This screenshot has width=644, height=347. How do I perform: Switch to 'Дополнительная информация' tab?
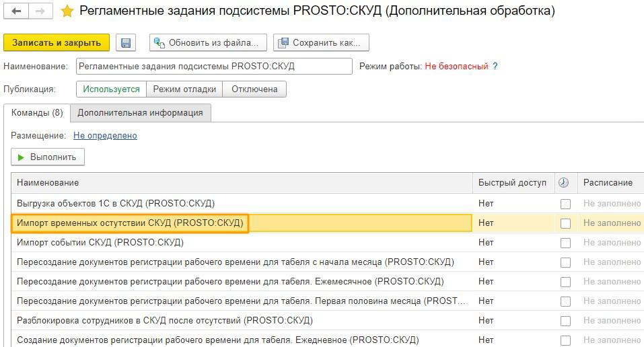point(140,113)
